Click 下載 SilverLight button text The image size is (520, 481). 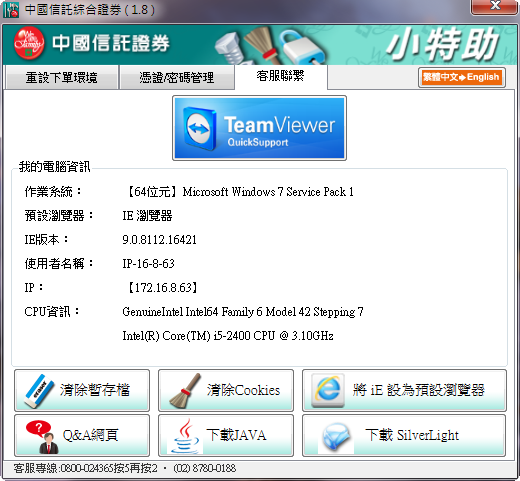412,435
